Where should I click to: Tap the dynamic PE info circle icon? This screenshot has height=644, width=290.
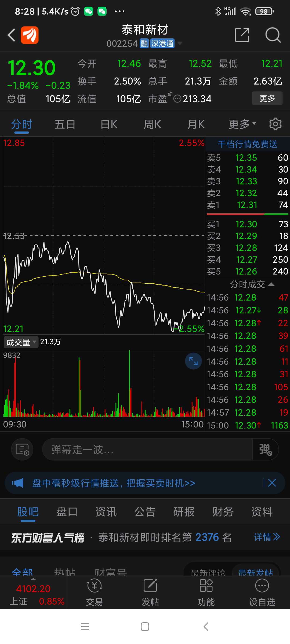coord(177,99)
